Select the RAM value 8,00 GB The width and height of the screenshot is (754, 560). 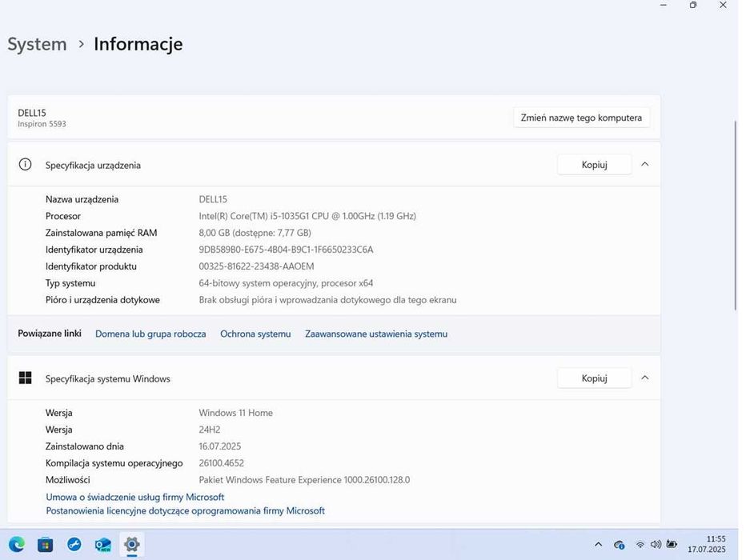(255, 233)
